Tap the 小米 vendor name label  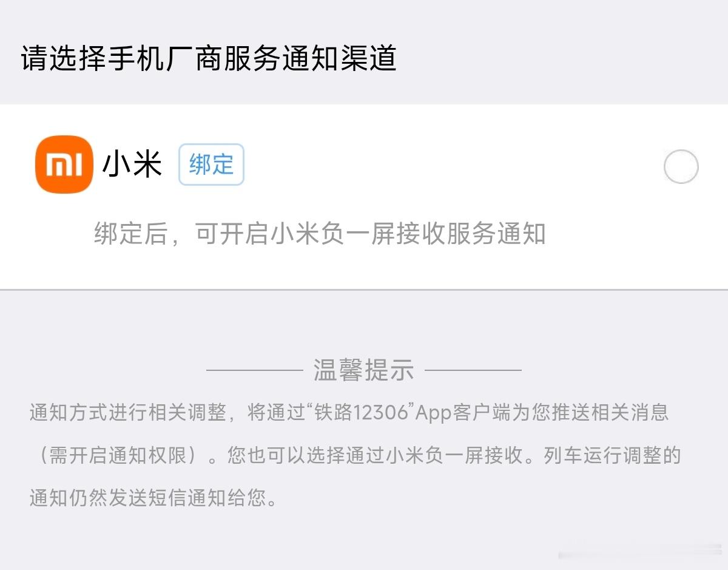point(132,165)
